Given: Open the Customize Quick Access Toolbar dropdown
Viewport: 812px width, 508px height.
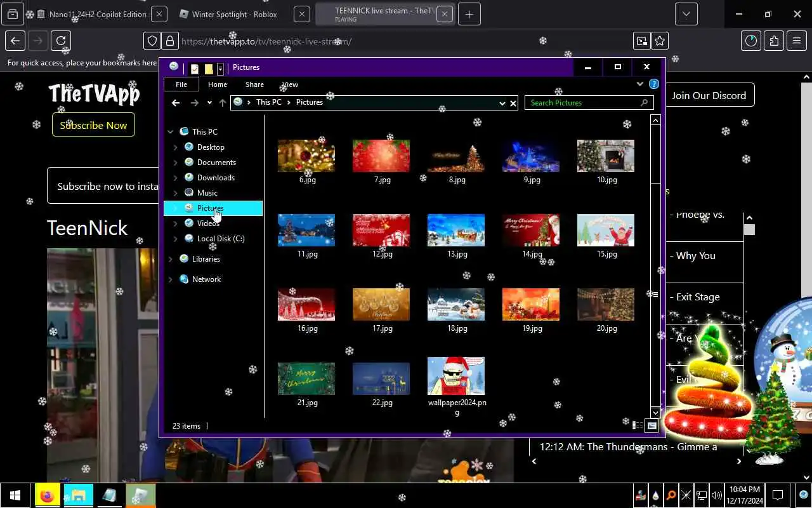Looking at the screenshot, I should pyautogui.click(x=220, y=69).
